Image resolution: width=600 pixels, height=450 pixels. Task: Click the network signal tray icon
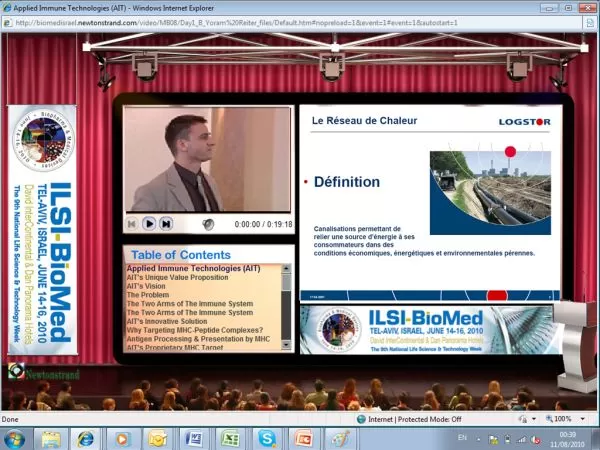pos(521,440)
